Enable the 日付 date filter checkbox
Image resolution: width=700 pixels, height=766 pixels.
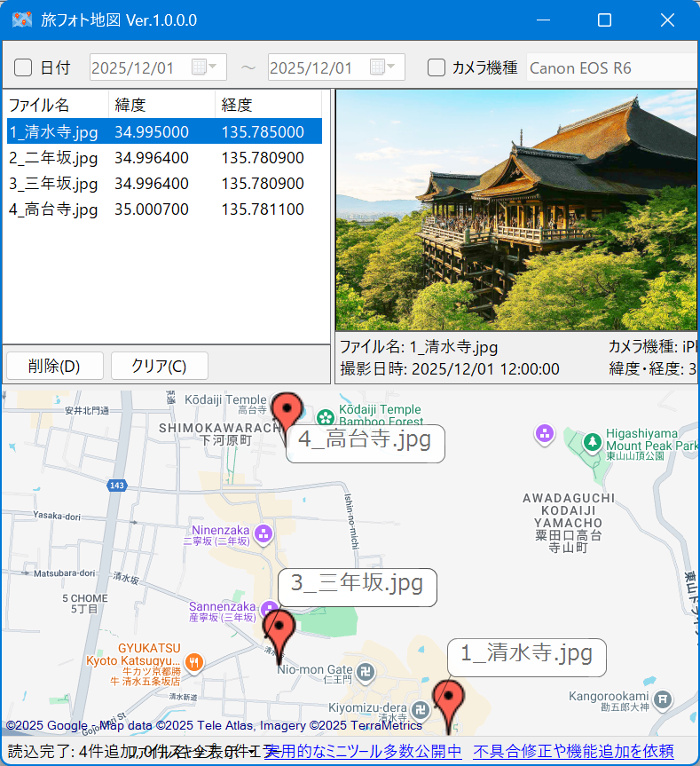point(23,67)
